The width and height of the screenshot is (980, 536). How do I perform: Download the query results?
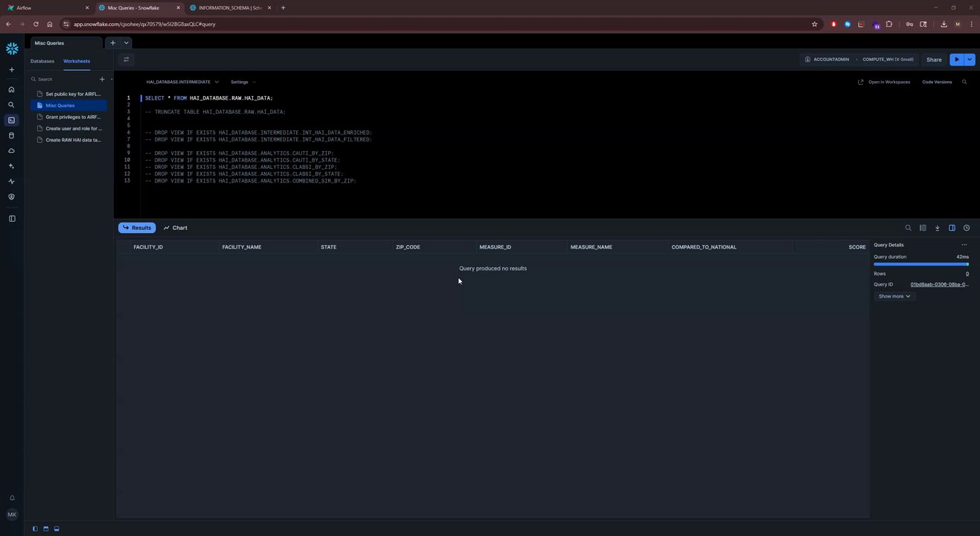pyautogui.click(x=938, y=228)
